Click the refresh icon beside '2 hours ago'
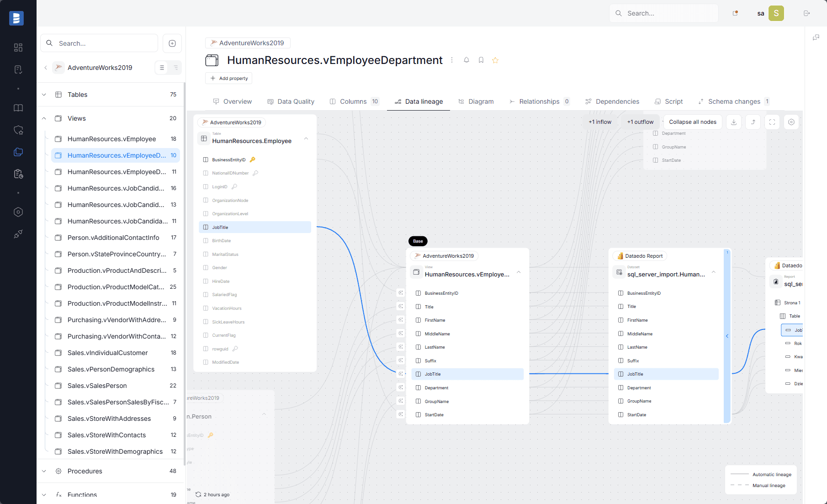Image resolution: width=827 pixels, height=504 pixels. pyautogui.click(x=198, y=494)
